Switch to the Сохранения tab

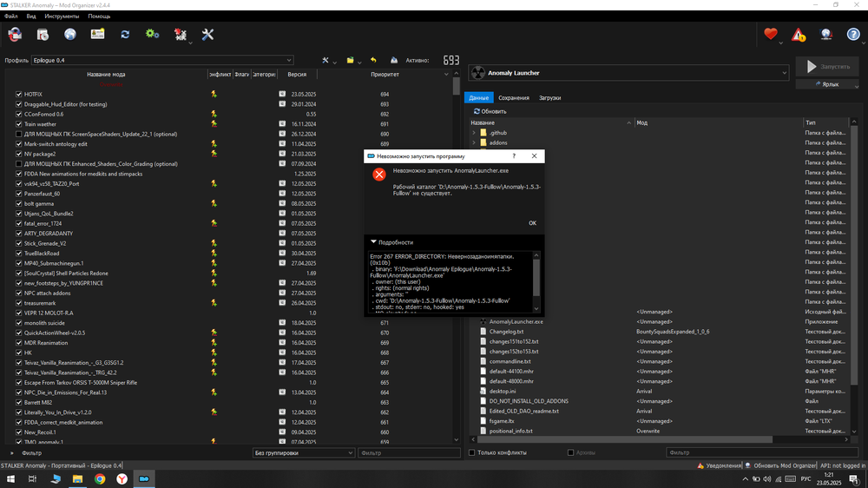point(514,98)
